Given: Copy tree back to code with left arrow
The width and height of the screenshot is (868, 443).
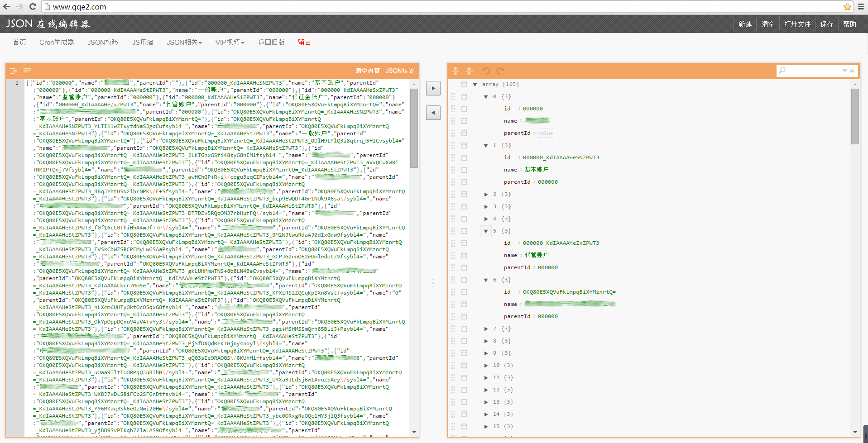Looking at the screenshot, I should pyautogui.click(x=433, y=113).
